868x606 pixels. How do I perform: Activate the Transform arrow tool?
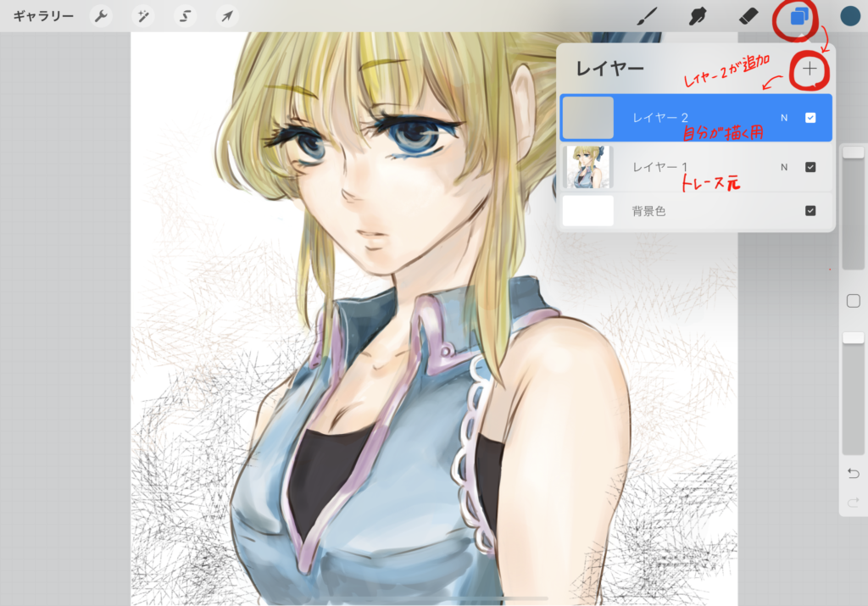click(x=227, y=16)
